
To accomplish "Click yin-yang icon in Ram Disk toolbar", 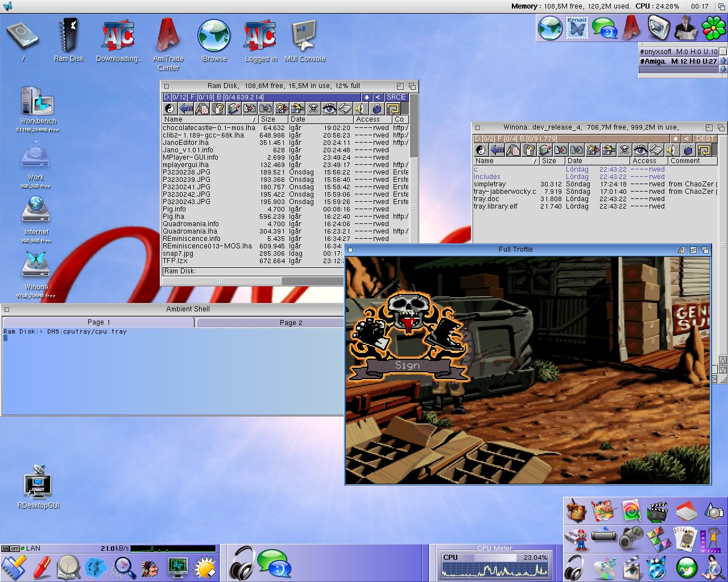I will pos(170,109).
